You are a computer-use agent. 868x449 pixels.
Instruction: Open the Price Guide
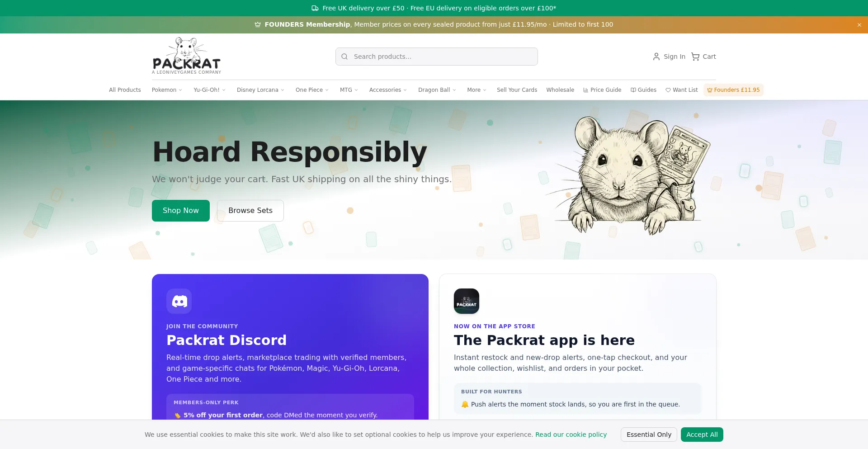602,90
